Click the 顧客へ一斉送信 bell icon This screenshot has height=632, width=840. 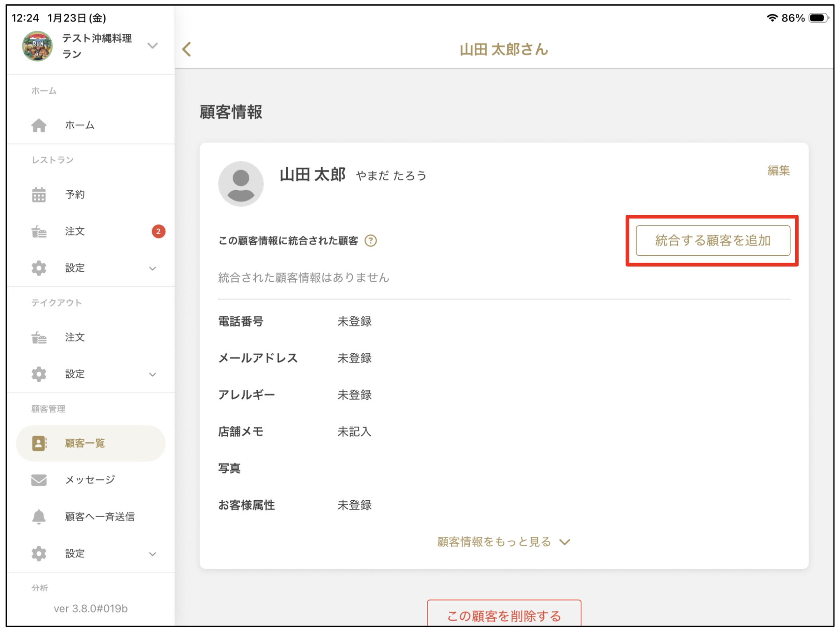(39, 516)
